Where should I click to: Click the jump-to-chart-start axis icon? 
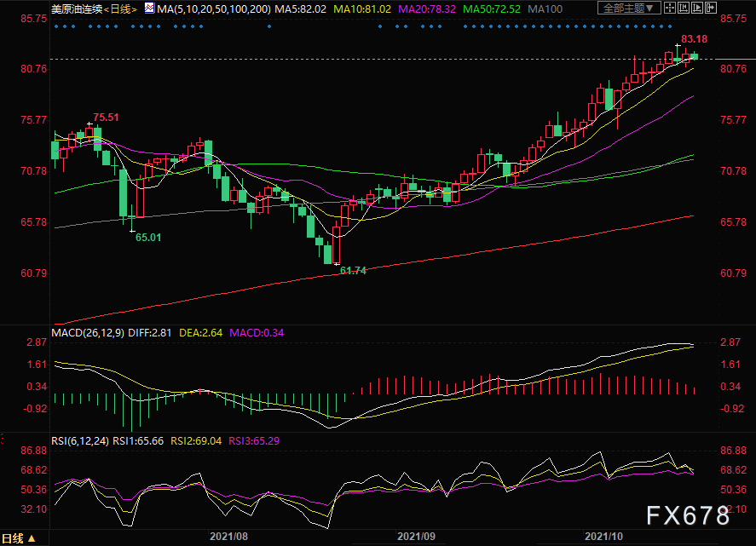[x=684, y=9]
